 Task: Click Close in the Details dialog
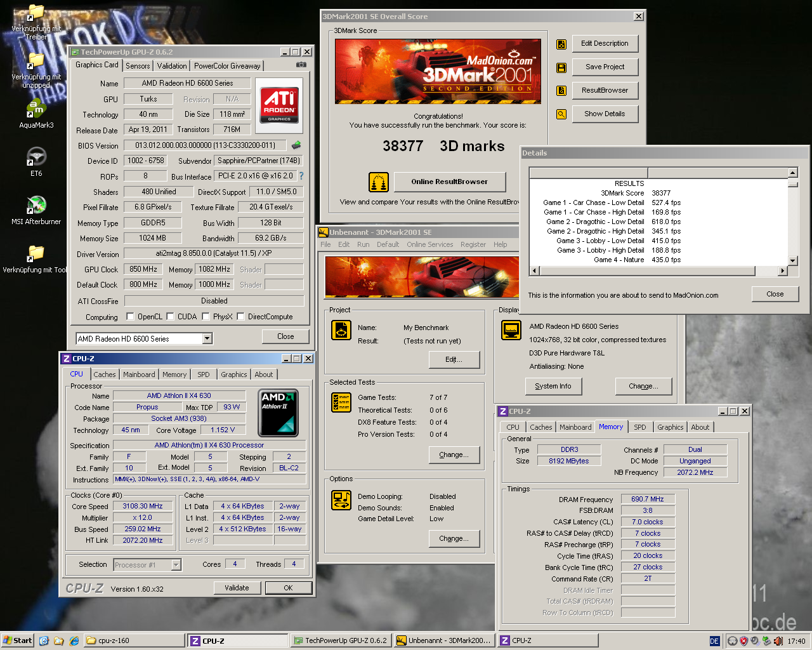(x=775, y=294)
